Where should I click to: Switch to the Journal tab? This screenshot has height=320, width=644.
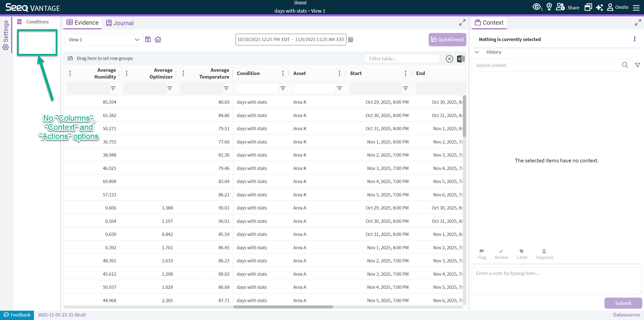point(120,23)
